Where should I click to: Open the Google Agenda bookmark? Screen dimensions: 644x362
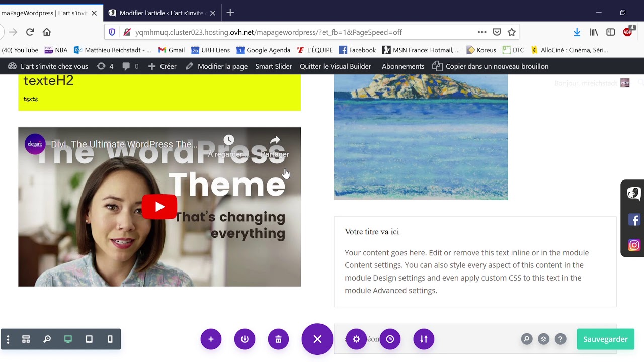264,50
